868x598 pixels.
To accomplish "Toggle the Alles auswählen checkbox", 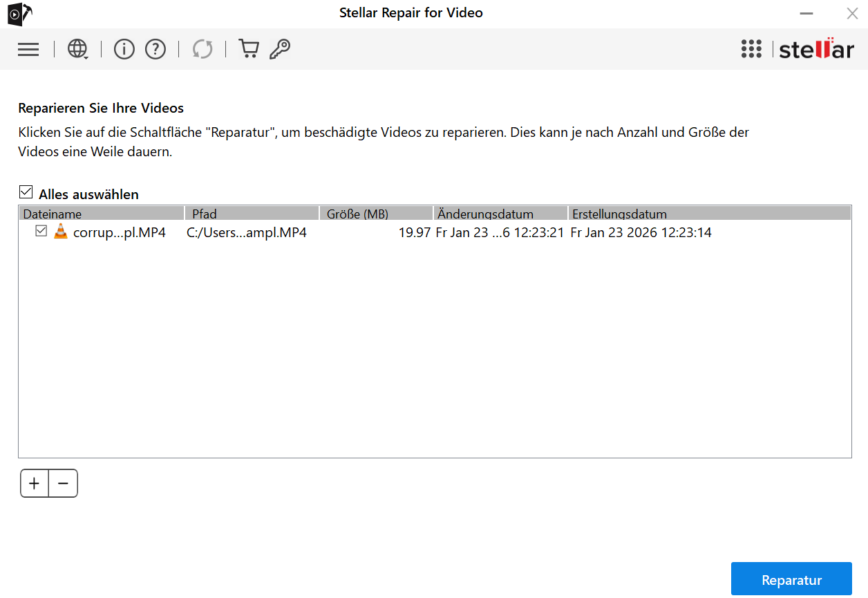I will coord(26,193).
